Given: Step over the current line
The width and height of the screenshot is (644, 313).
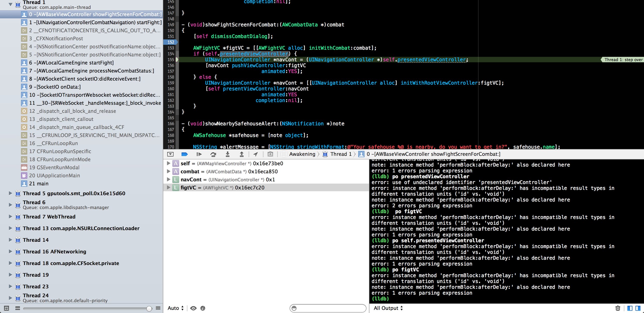Looking at the screenshot, I should [214, 154].
